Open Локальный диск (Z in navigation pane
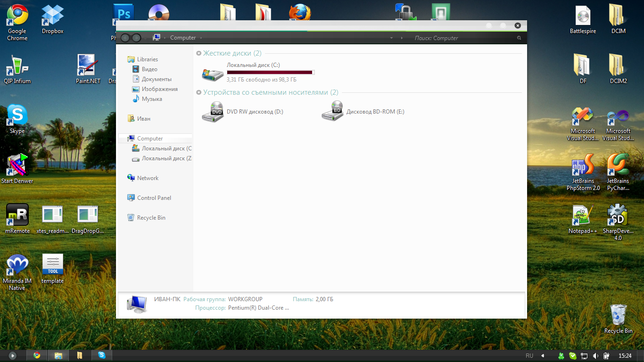 pos(162,158)
